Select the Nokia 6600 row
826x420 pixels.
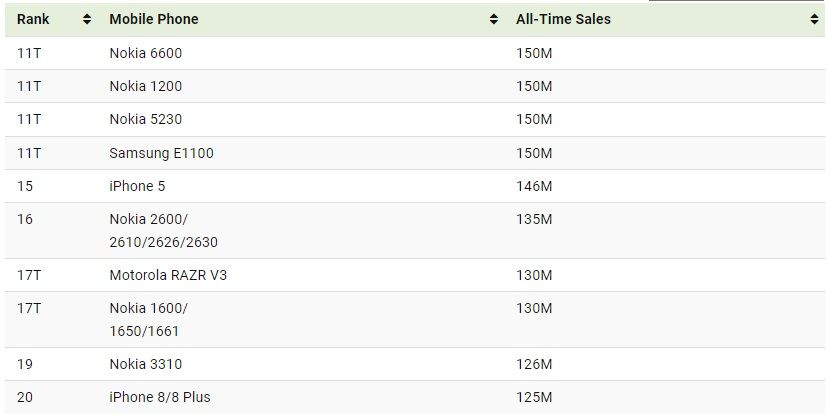coord(413,53)
